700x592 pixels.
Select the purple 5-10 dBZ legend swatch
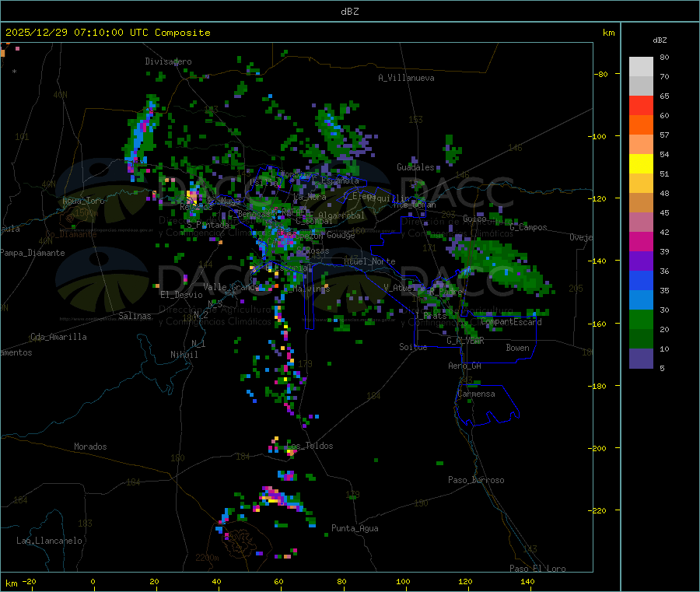point(641,359)
